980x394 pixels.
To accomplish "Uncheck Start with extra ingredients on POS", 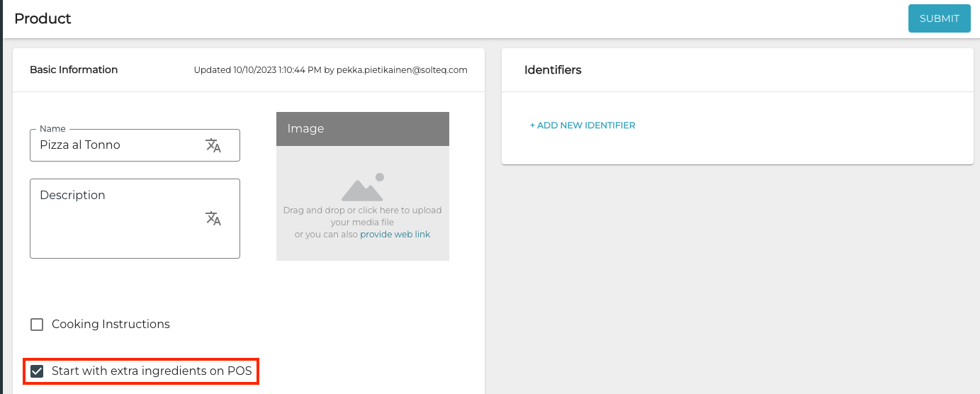I will (x=37, y=371).
